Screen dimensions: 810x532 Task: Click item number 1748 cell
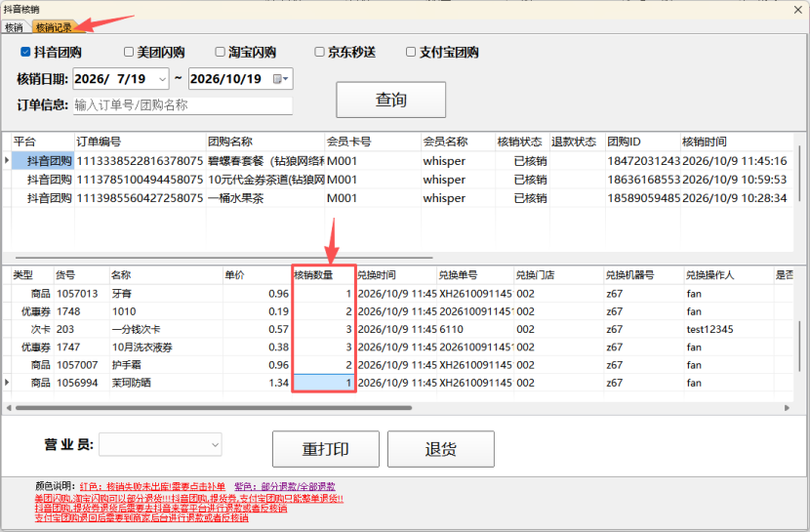click(x=82, y=311)
